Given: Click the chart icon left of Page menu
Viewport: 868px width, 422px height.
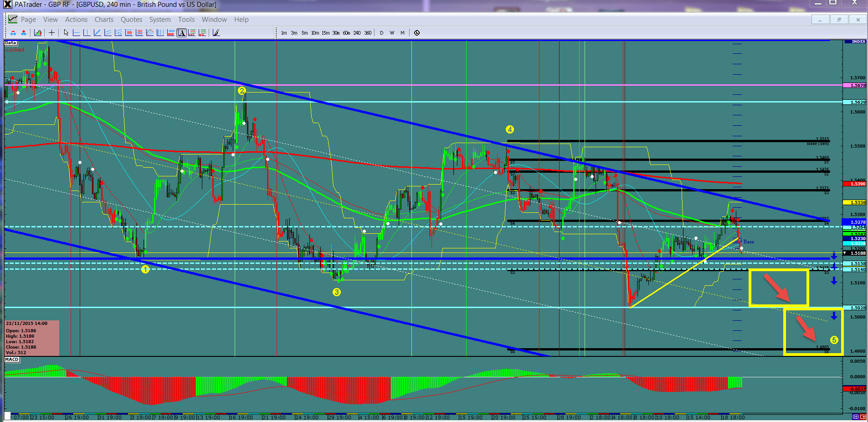Looking at the screenshot, I should pyautogui.click(x=13, y=19).
